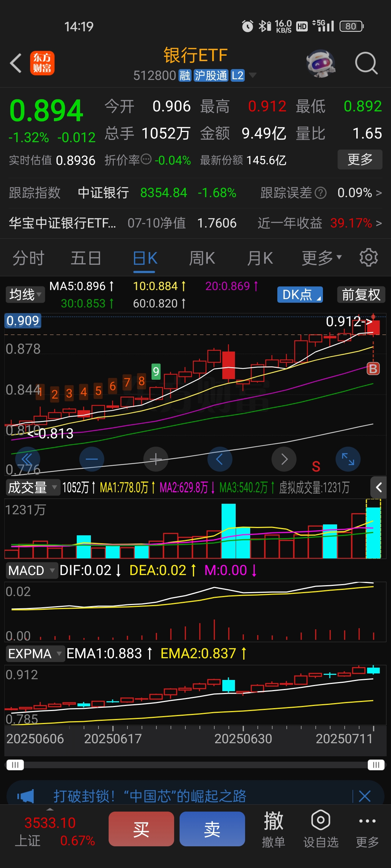
Task: Tap the 融 margin badge
Action: pos(185,76)
